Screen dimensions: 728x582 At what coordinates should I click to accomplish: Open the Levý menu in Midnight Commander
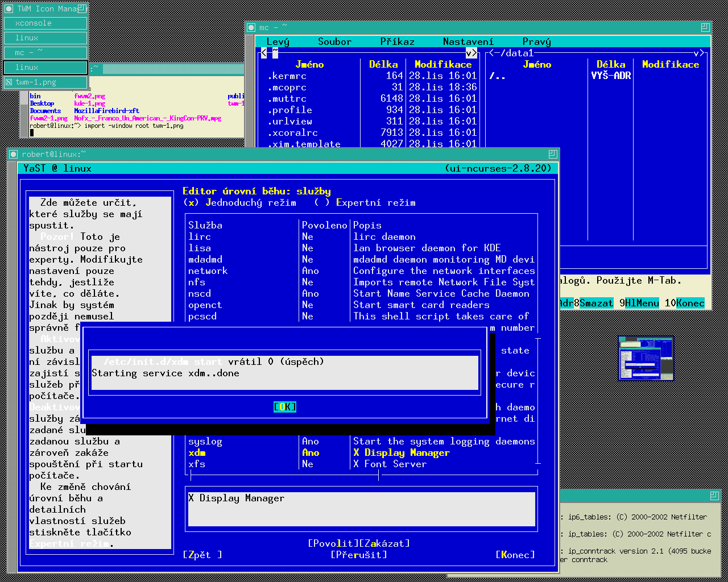pos(278,41)
